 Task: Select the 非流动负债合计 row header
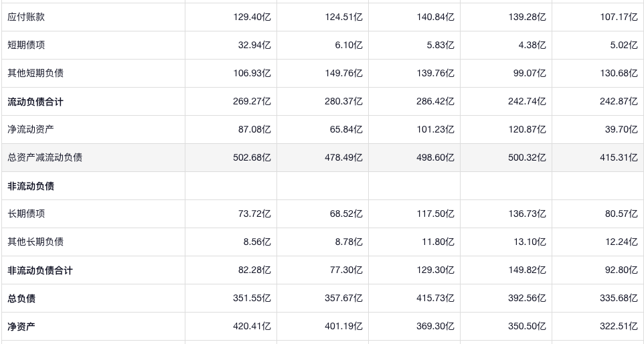click(x=40, y=270)
